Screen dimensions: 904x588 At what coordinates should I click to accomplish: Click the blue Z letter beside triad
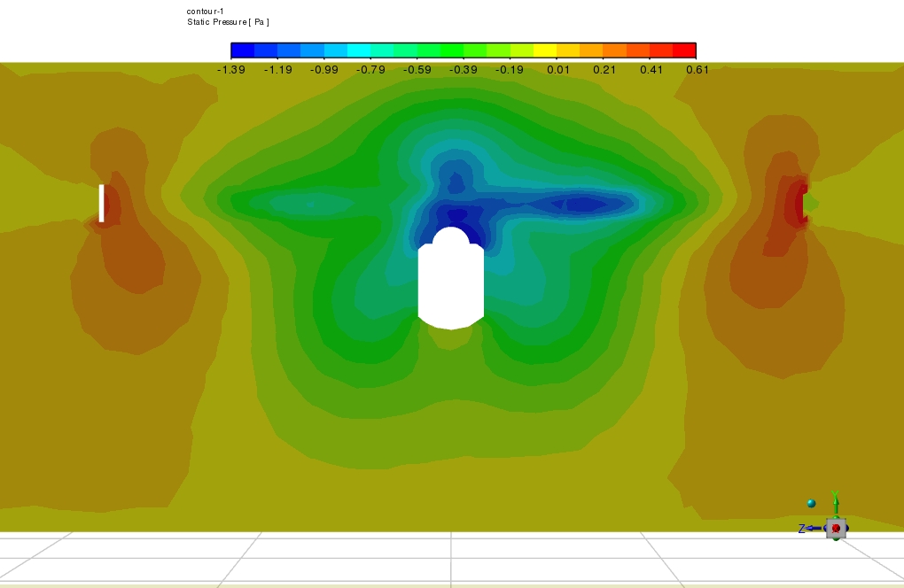coord(801,529)
